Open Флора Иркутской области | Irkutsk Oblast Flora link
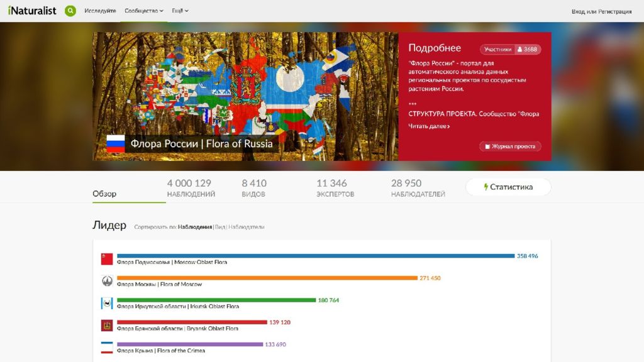 [178, 306]
